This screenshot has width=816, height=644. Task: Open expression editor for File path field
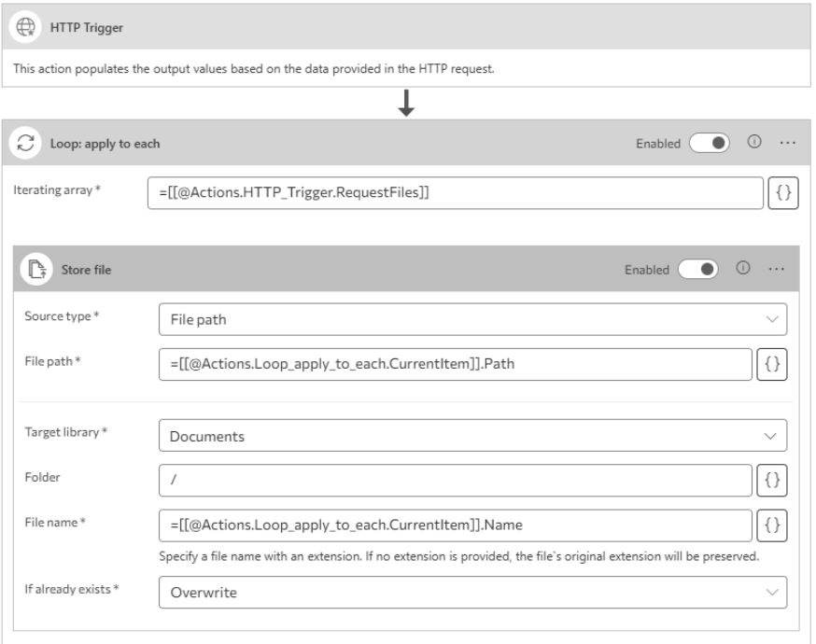(771, 365)
